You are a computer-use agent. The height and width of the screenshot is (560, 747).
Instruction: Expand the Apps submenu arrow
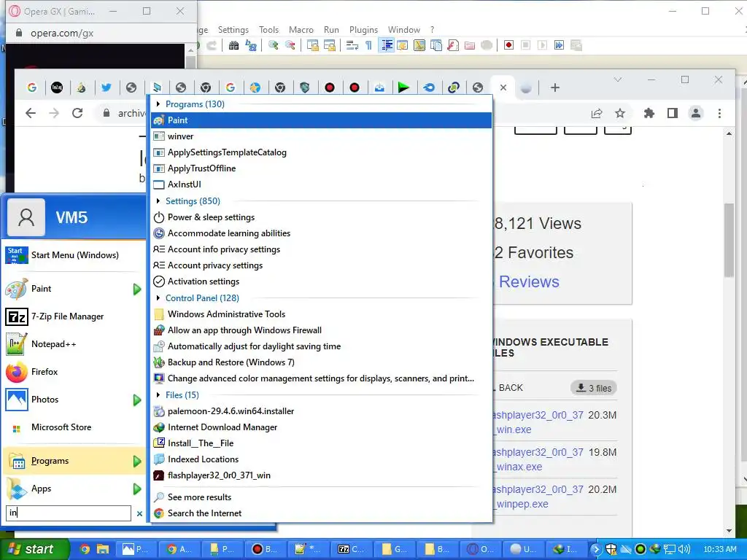(137, 489)
